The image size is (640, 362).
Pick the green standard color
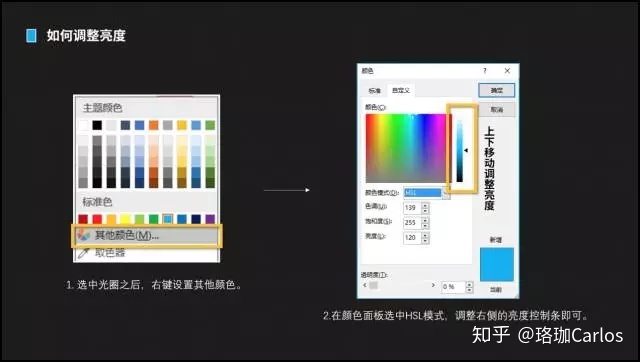tap(154, 219)
